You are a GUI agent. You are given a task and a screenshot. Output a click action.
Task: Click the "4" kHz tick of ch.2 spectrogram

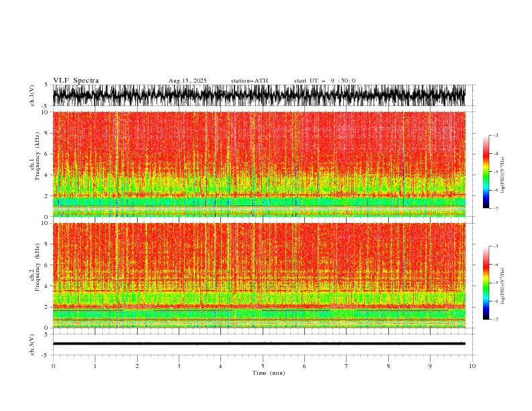48,286
